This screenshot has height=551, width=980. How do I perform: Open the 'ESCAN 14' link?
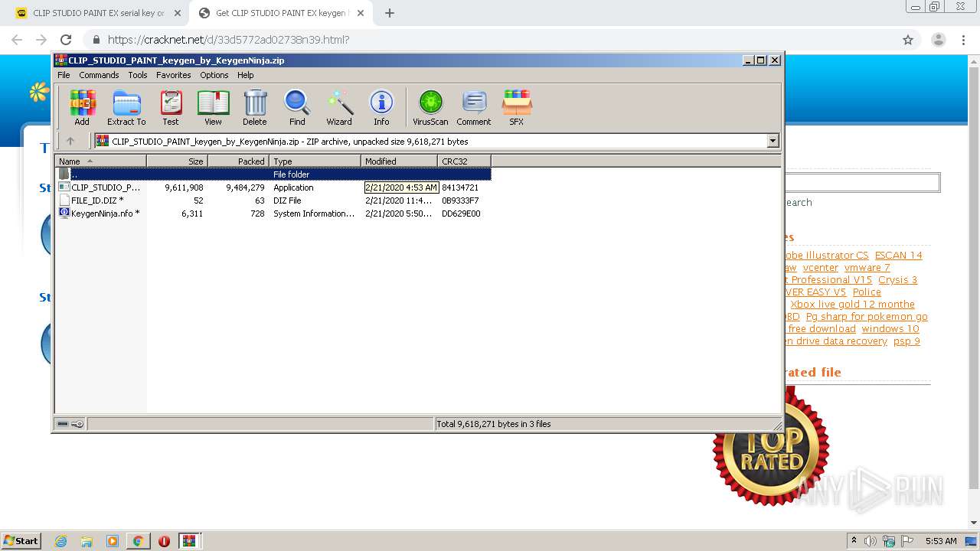[898, 255]
